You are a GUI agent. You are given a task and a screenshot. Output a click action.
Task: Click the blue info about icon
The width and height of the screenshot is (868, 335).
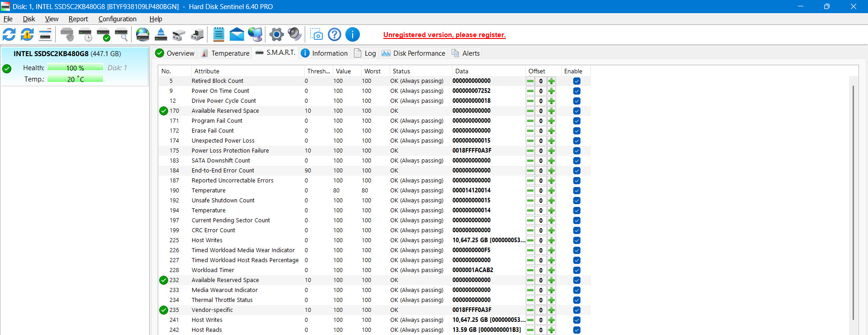353,34
